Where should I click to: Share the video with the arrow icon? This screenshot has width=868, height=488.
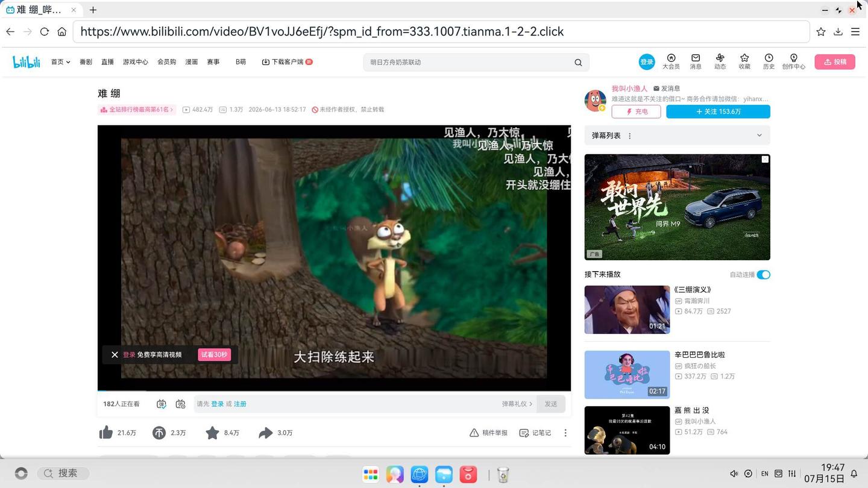266,433
